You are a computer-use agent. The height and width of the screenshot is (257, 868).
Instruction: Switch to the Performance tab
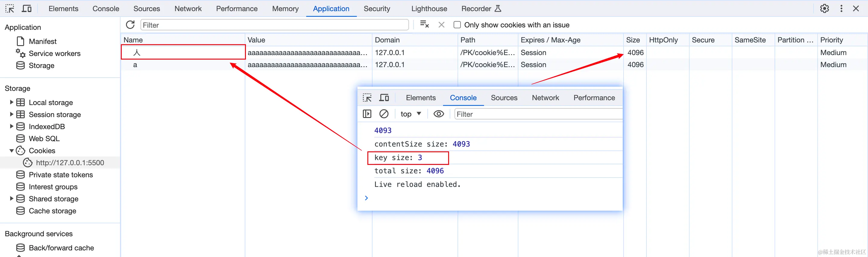237,9
